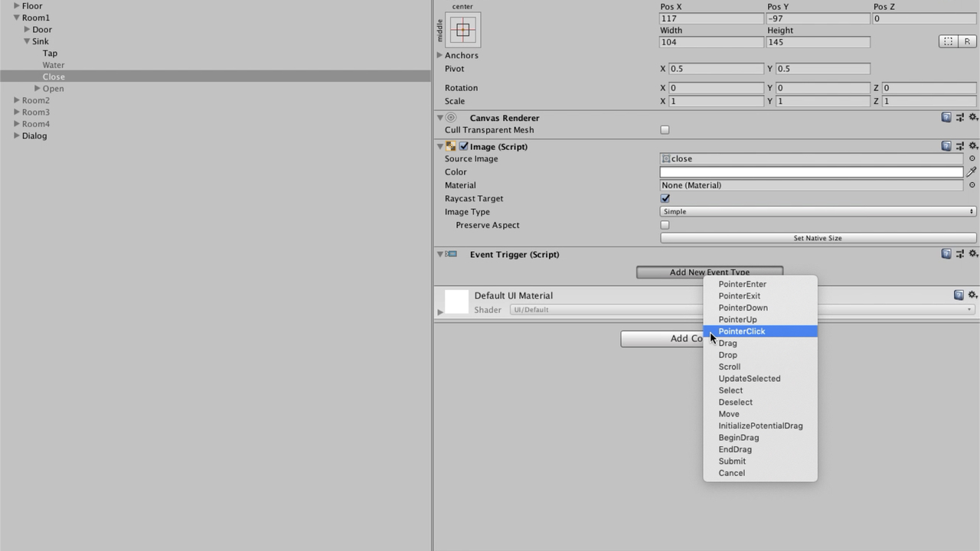The image size is (980, 551).
Task: Open the Image Type dropdown
Action: tap(817, 212)
